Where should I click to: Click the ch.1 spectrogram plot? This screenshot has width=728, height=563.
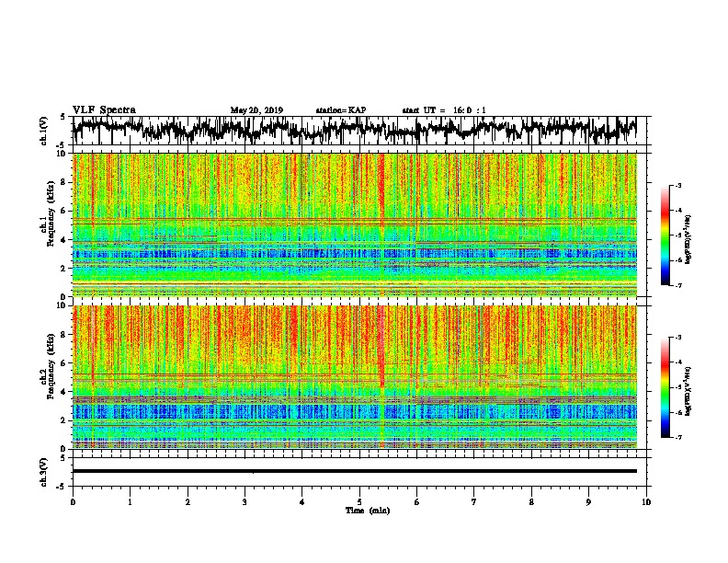pos(355,224)
